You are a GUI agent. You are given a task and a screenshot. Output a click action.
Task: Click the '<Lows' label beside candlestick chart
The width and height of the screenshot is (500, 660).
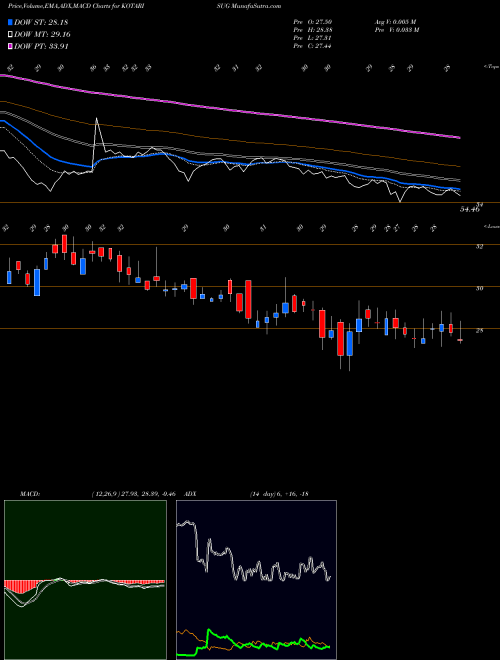491,226
